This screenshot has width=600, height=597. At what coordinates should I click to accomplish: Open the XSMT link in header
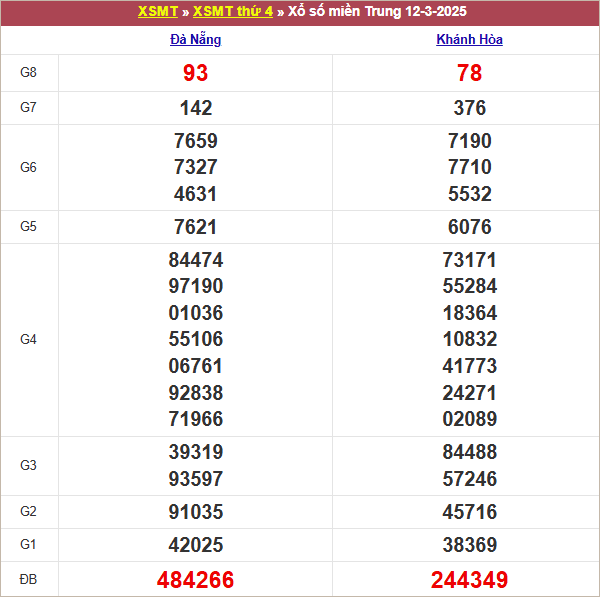coord(158,11)
